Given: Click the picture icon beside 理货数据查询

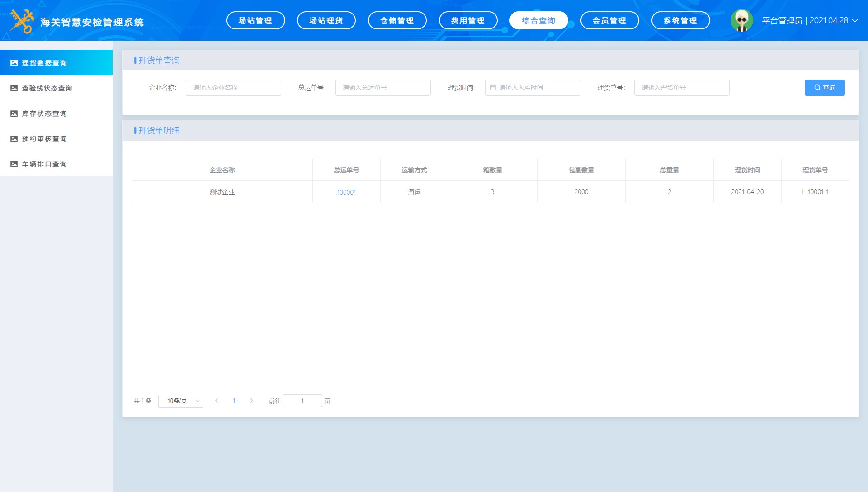Looking at the screenshot, I should click(x=14, y=63).
